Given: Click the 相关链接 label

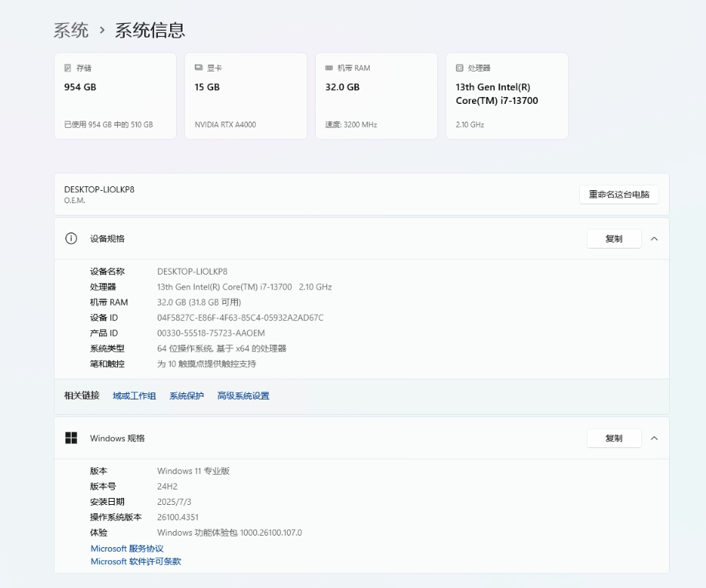Looking at the screenshot, I should coord(82,396).
